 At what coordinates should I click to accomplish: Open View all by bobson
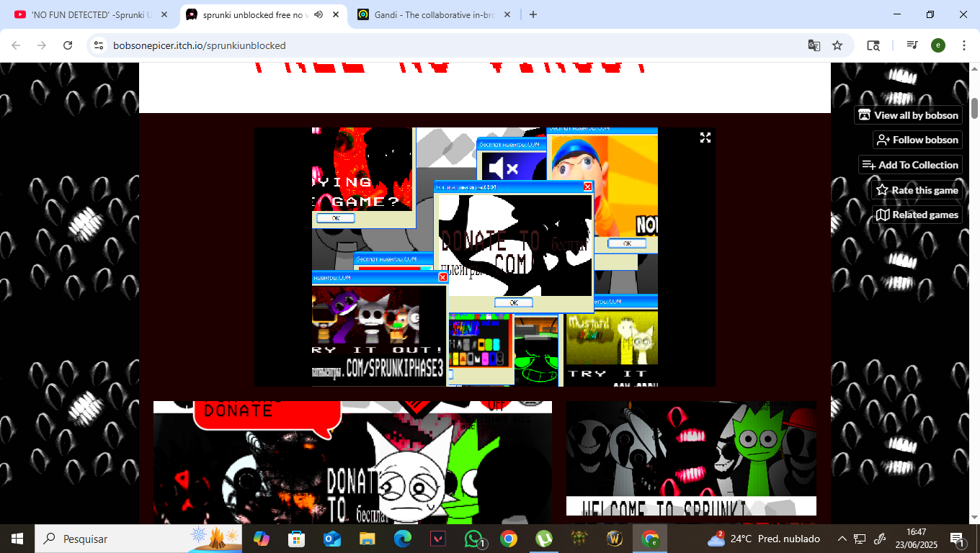[x=908, y=115]
